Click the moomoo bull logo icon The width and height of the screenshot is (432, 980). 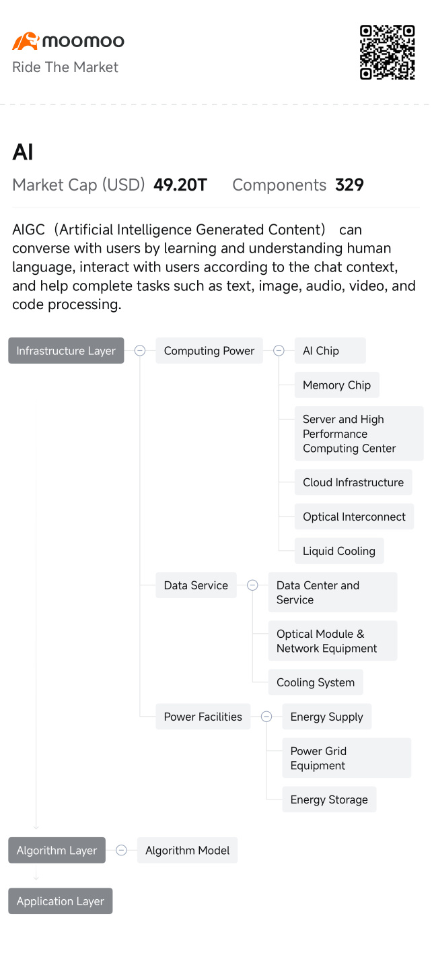pos(26,41)
